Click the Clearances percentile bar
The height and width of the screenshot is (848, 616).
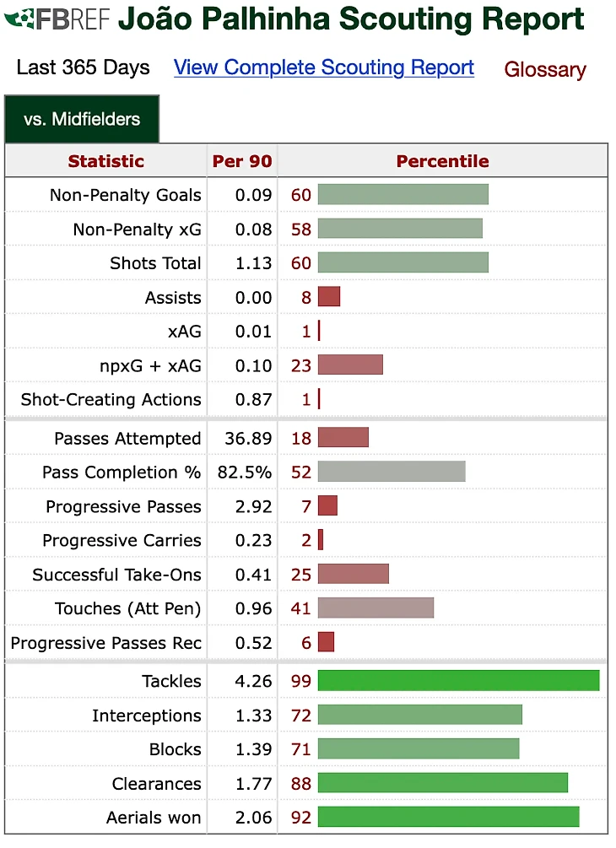(443, 782)
